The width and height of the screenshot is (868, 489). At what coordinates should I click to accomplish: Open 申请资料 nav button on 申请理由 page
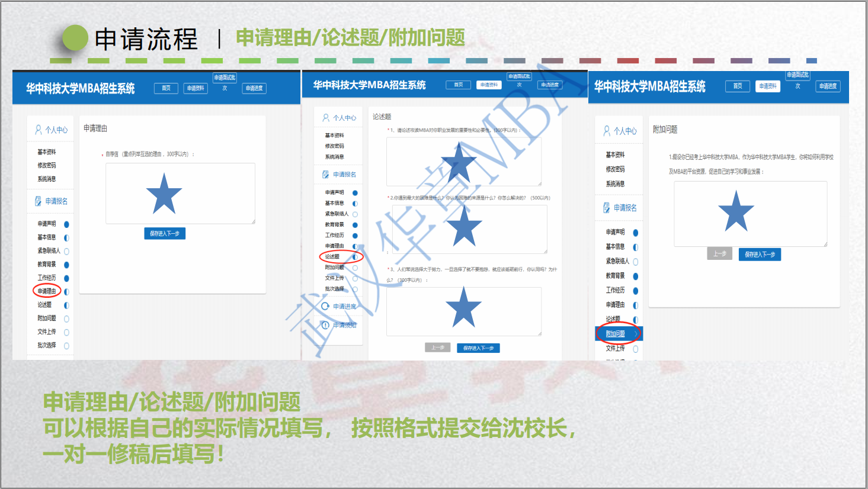click(196, 88)
